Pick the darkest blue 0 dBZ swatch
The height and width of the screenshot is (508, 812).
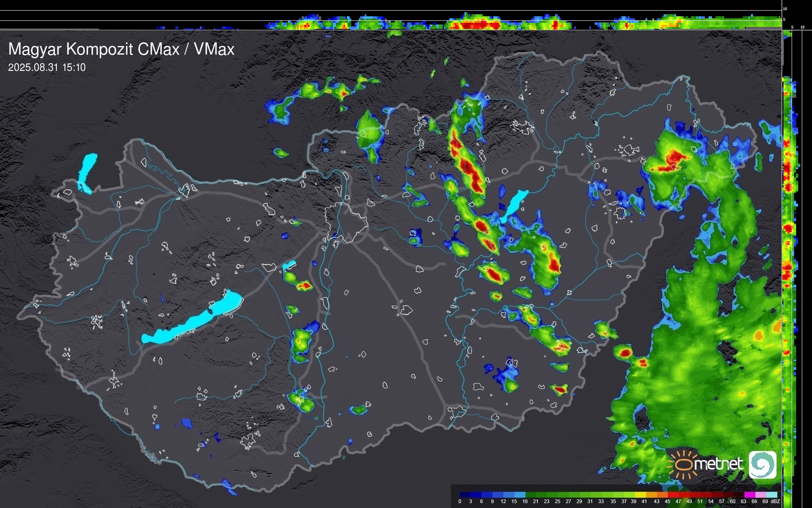click(x=465, y=495)
